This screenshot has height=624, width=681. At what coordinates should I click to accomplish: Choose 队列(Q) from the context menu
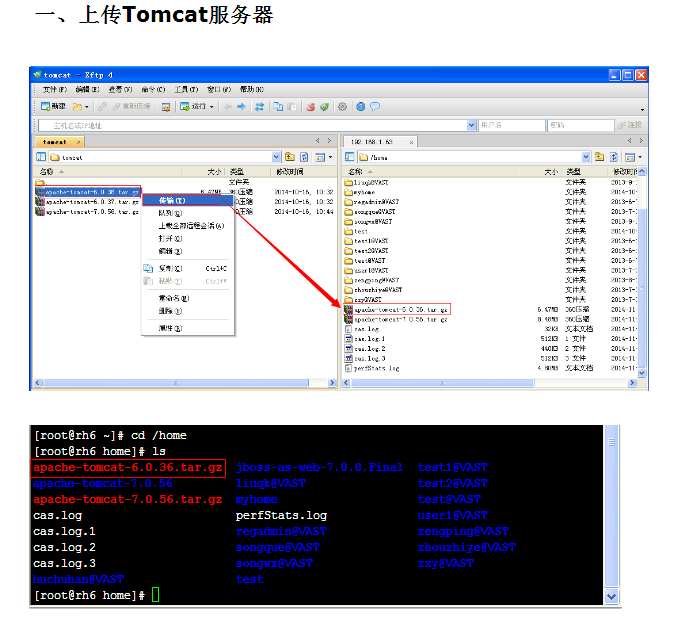point(188,213)
